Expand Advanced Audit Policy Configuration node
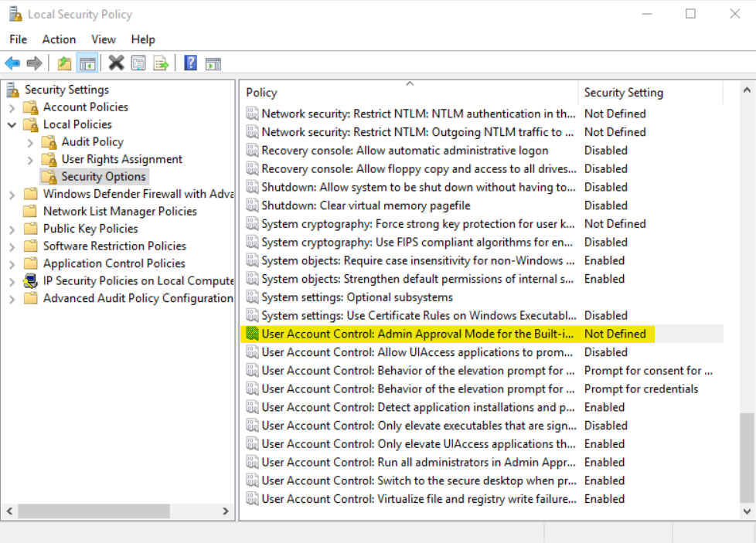Image resolution: width=756 pixels, height=543 pixels. [x=12, y=299]
